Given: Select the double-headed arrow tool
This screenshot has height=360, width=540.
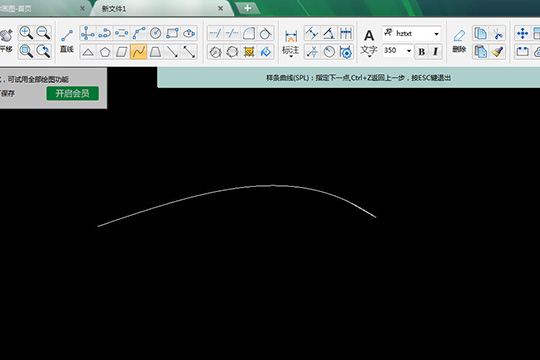Looking at the screenshot, I should point(189,52).
